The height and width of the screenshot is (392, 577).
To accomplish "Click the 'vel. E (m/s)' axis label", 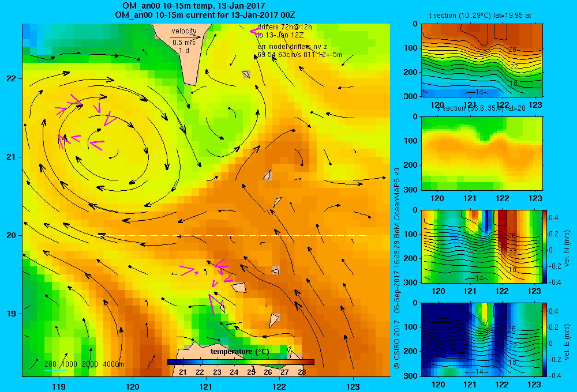I will 567,342.
